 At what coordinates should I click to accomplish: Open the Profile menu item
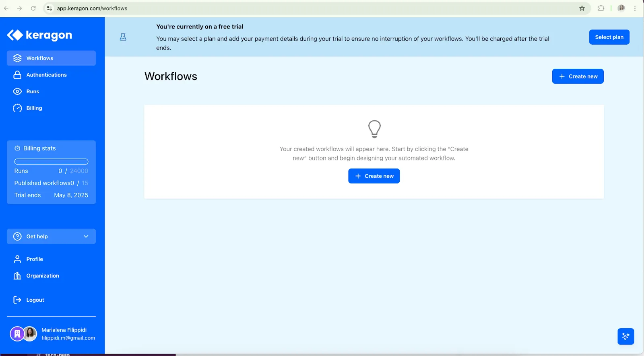(51, 259)
